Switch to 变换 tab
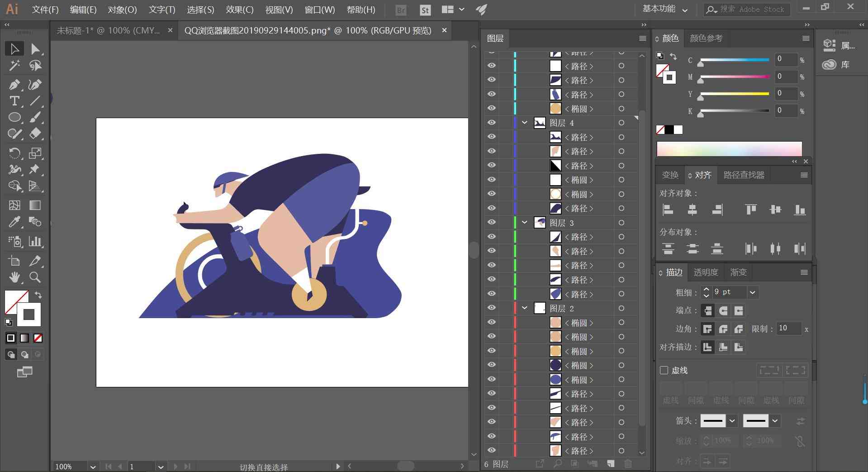The width and height of the screenshot is (868, 472). (x=670, y=175)
